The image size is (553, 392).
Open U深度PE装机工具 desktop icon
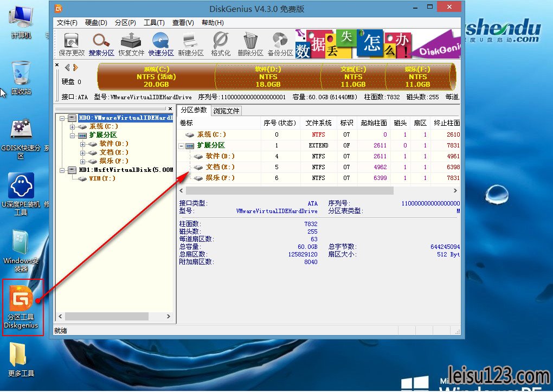[21, 194]
